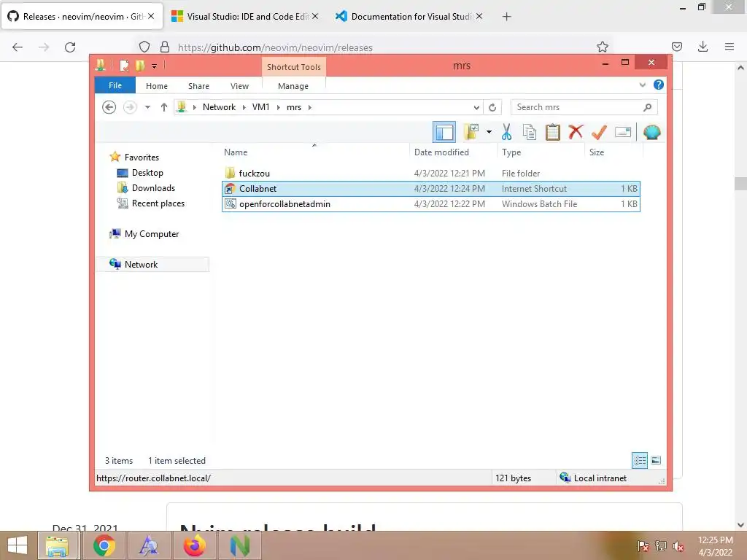This screenshot has height=560, width=747.
Task: Click the Explorer Back arrow button
Action: coord(109,107)
